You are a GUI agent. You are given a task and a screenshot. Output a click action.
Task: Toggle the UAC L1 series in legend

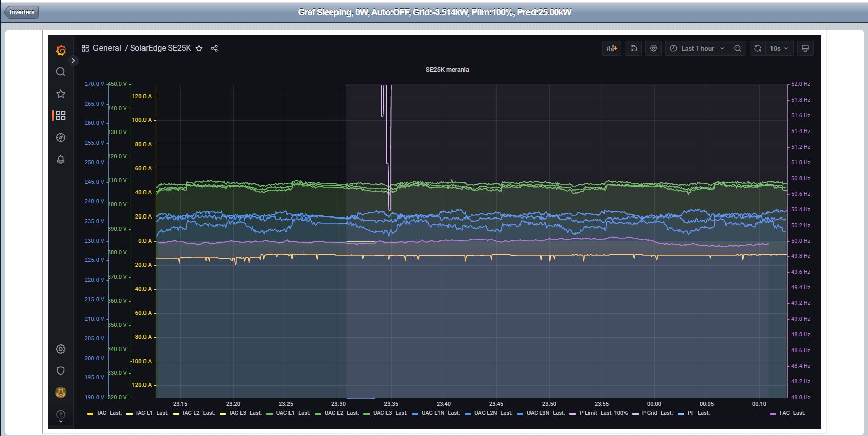[285, 413]
